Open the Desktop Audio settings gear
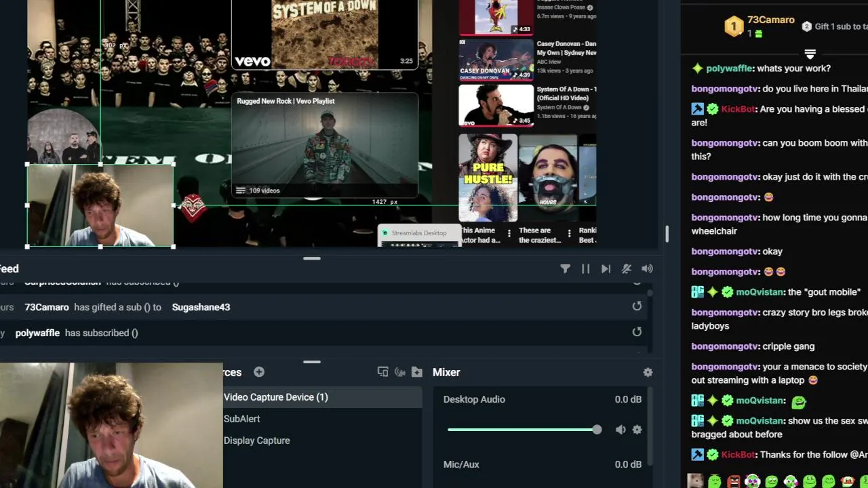This screenshot has height=488, width=868. pyautogui.click(x=637, y=430)
